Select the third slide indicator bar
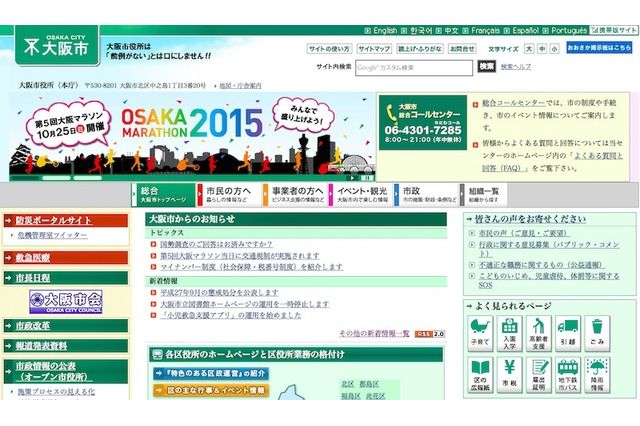 point(88,178)
